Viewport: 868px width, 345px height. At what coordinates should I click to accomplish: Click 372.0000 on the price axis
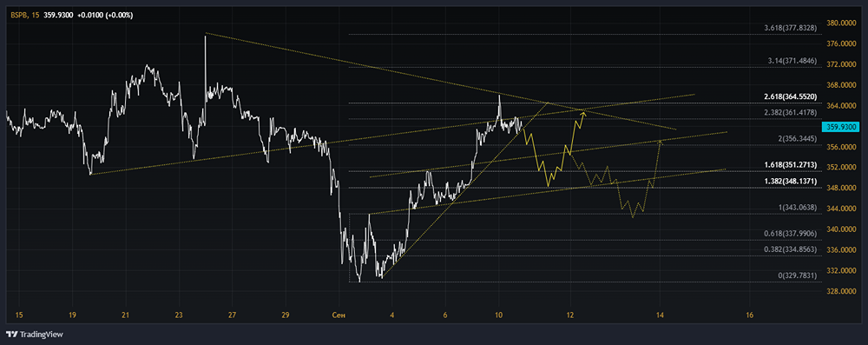pyautogui.click(x=840, y=64)
